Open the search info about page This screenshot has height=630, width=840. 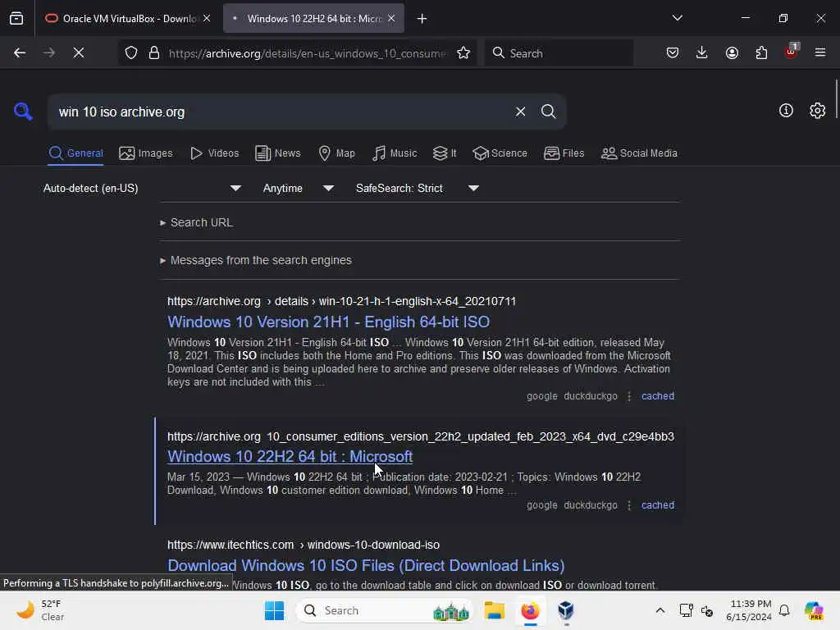coord(786,111)
